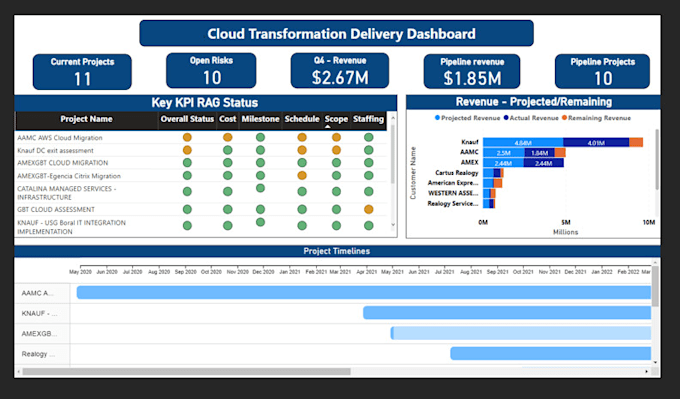Viewport: 680px width, 399px height.
Task: Select the AMEXGBT-Egencia Citrix Migration row name
Action: [69, 176]
